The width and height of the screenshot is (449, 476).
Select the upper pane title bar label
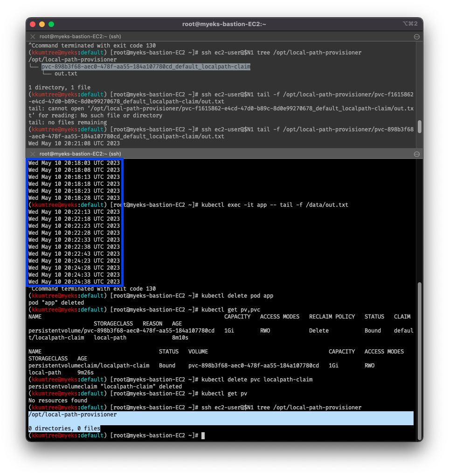coord(80,36)
